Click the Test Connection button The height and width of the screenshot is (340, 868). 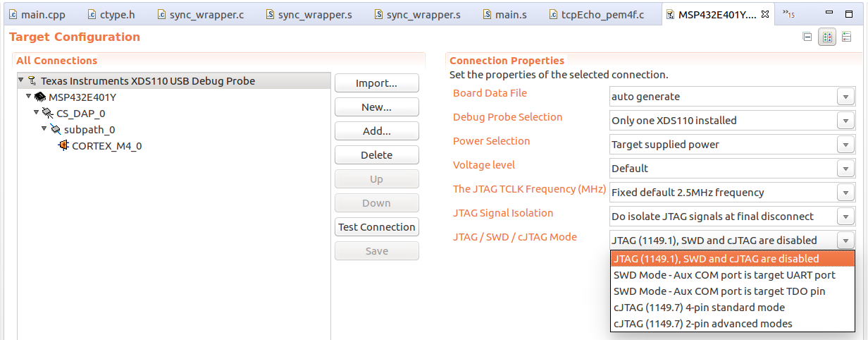376,227
